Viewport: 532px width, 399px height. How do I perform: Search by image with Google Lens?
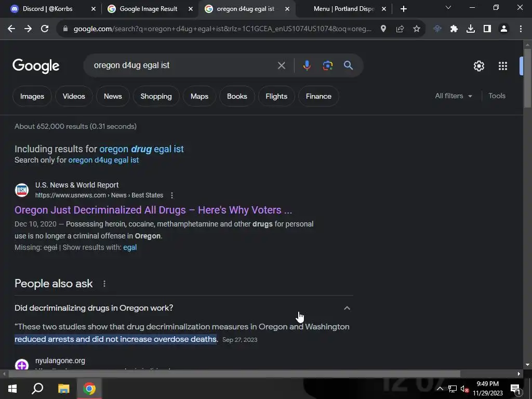(x=327, y=65)
